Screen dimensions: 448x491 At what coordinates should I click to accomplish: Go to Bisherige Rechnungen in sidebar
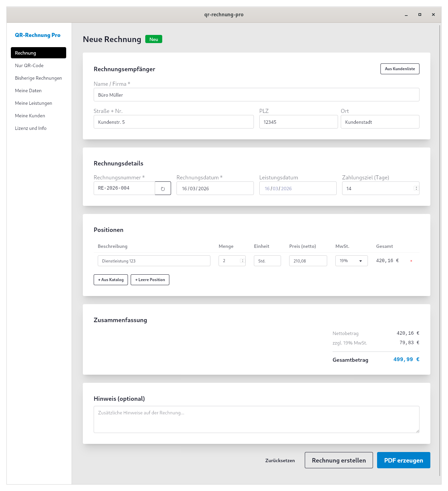[x=38, y=78]
